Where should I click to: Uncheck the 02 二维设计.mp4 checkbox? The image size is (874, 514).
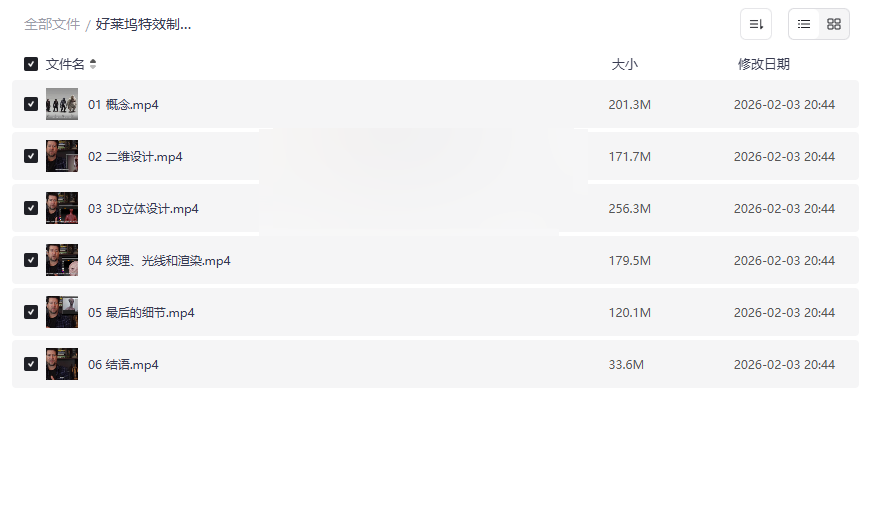point(31,156)
